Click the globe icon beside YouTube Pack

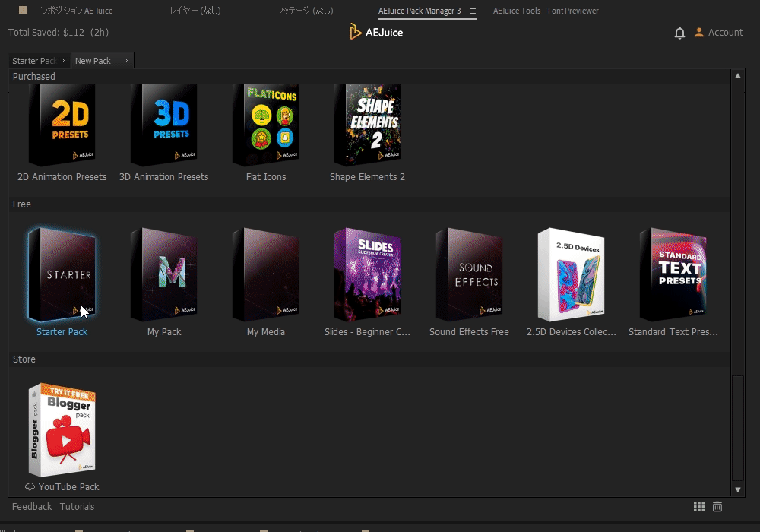click(28, 486)
